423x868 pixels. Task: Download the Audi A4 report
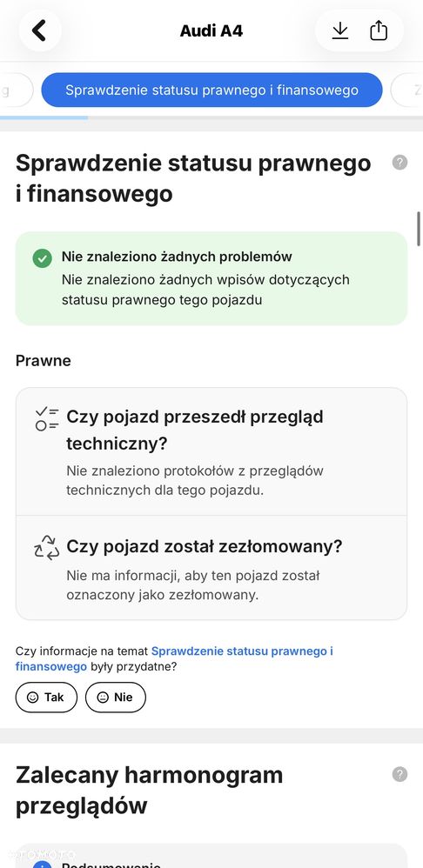point(340,30)
